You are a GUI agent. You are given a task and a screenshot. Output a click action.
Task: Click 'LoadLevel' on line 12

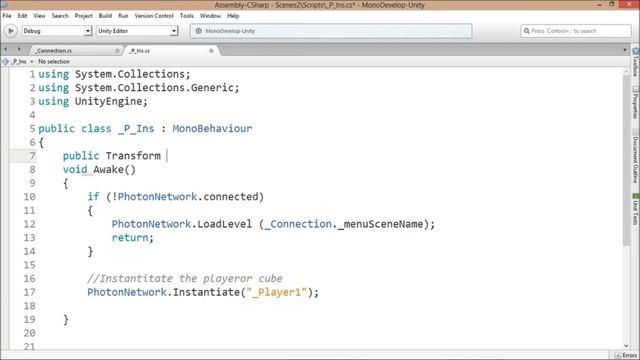point(224,224)
